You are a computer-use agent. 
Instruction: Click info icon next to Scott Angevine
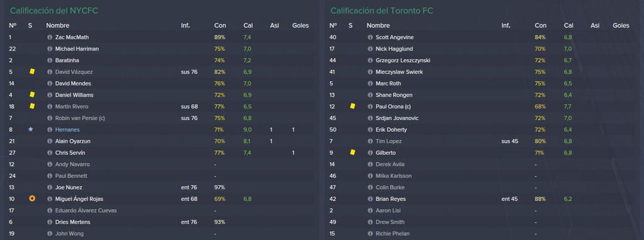pyautogui.click(x=370, y=37)
